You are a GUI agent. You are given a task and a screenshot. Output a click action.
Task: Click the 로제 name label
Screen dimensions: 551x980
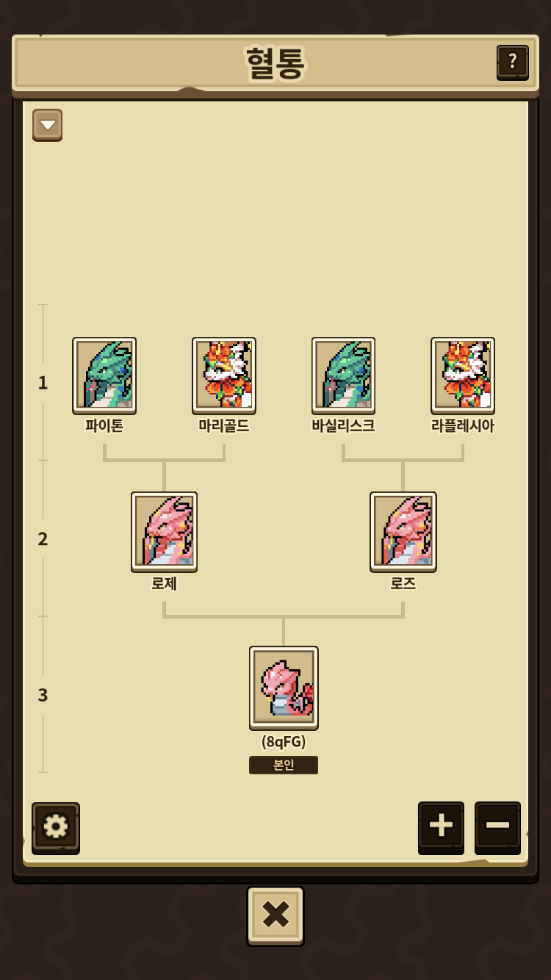(x=164, y=583)
